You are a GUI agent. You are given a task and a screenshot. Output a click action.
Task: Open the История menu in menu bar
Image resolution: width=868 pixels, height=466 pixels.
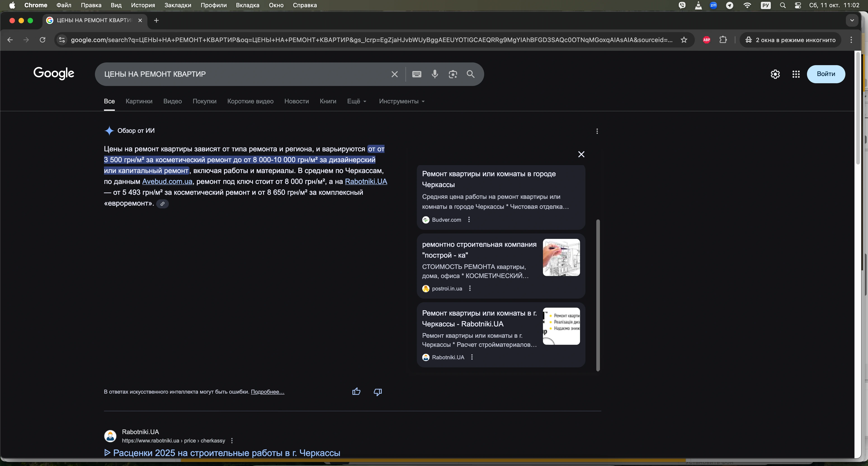(143, 5)
